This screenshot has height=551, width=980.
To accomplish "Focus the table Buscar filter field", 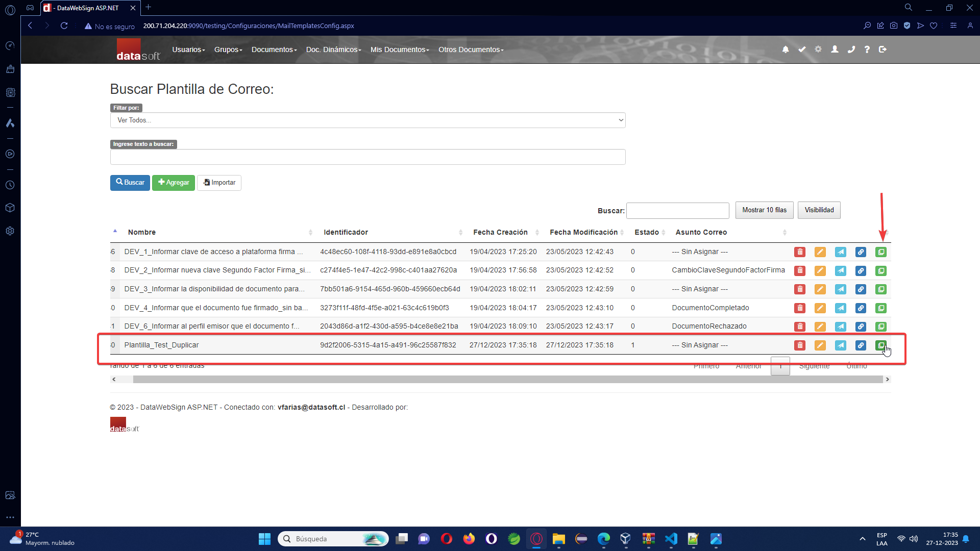I will (x=677, y=211).
